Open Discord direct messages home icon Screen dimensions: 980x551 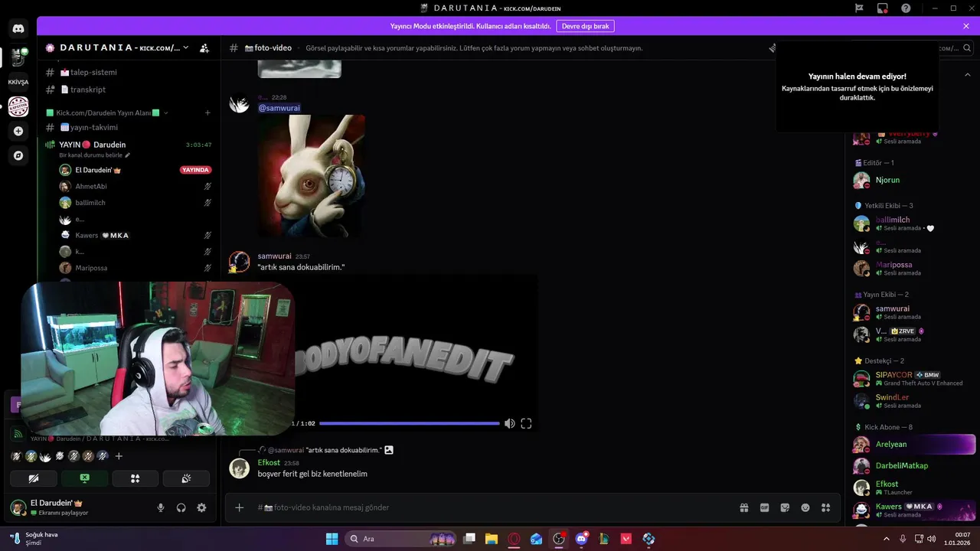(18, 29)
